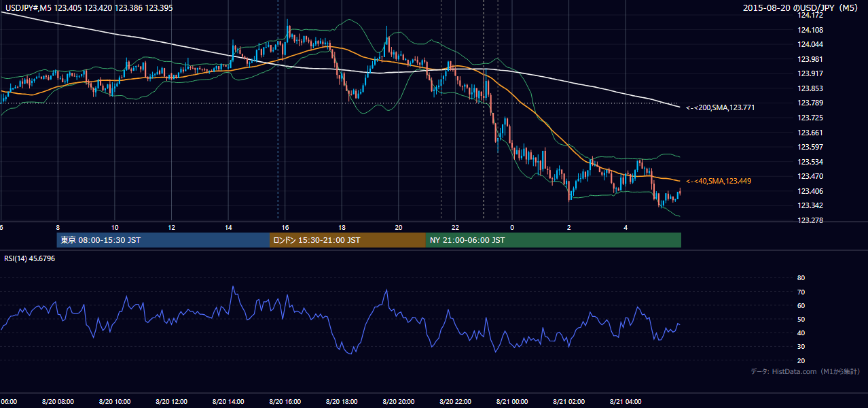
Task: Click the RSI(14) 45.6796 indicator label
Action: [30, 258]
